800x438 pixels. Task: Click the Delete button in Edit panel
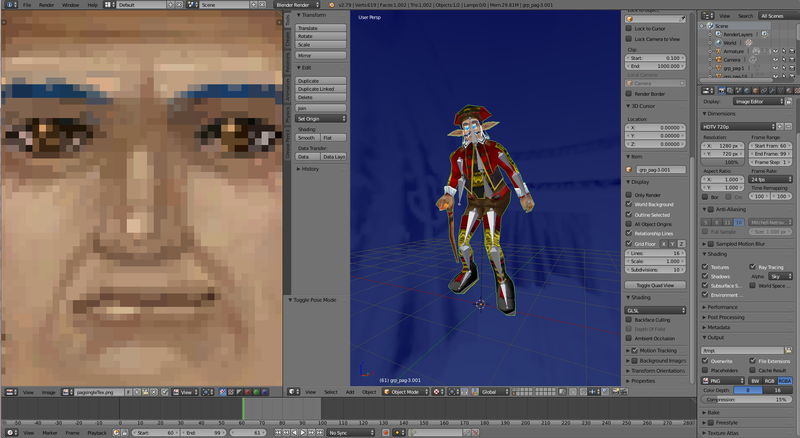[x=320, y=97]
